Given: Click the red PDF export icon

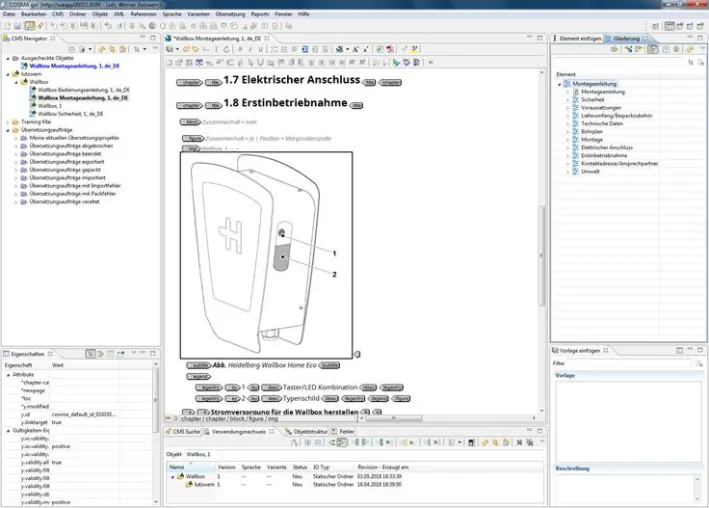Looking at the screenshot, I should (390, 49).
